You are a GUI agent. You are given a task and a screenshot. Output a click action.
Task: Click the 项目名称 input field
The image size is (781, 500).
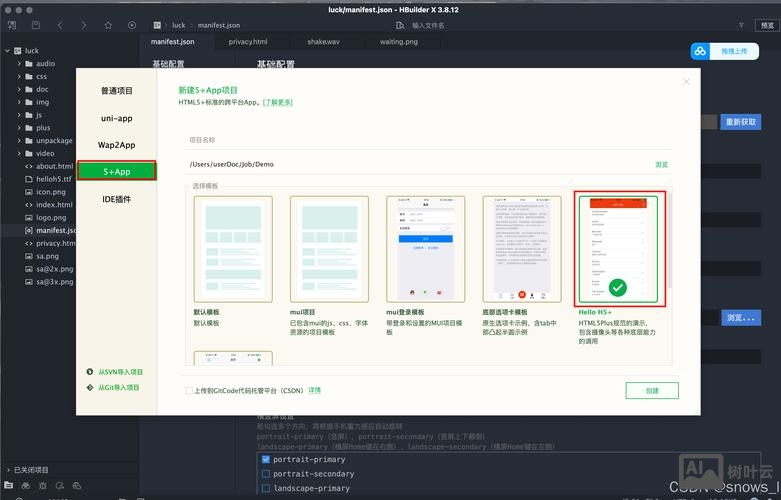click(428, 140)
